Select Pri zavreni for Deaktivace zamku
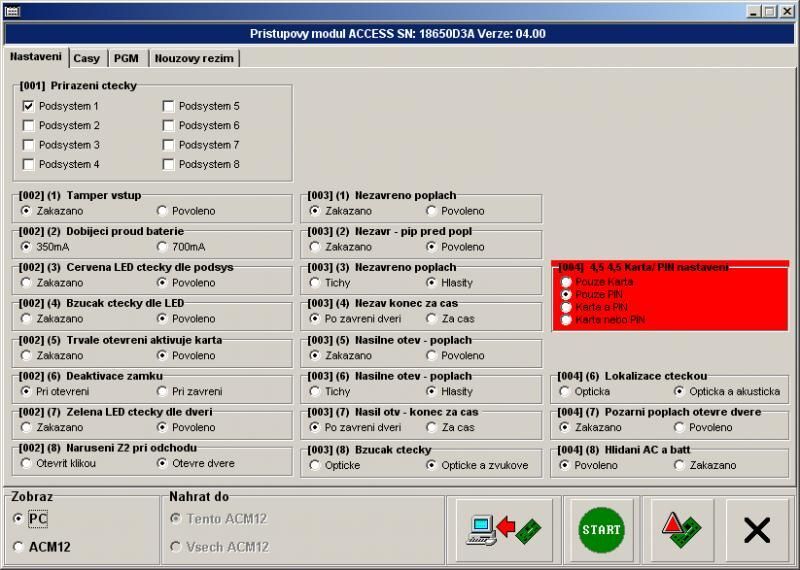 tap(163, 391)
